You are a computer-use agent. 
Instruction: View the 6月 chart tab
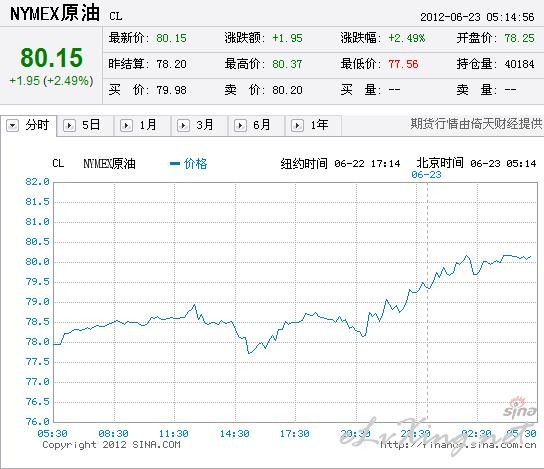coord(256,125)
